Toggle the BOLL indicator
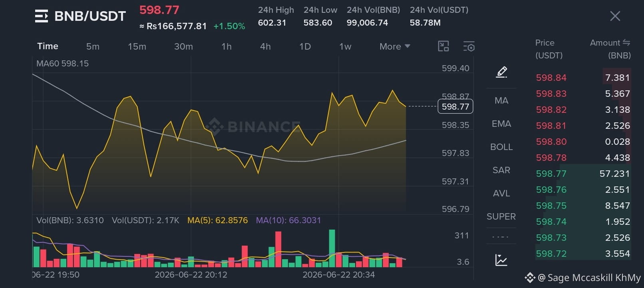644x288 pixels. click(501, 147)
